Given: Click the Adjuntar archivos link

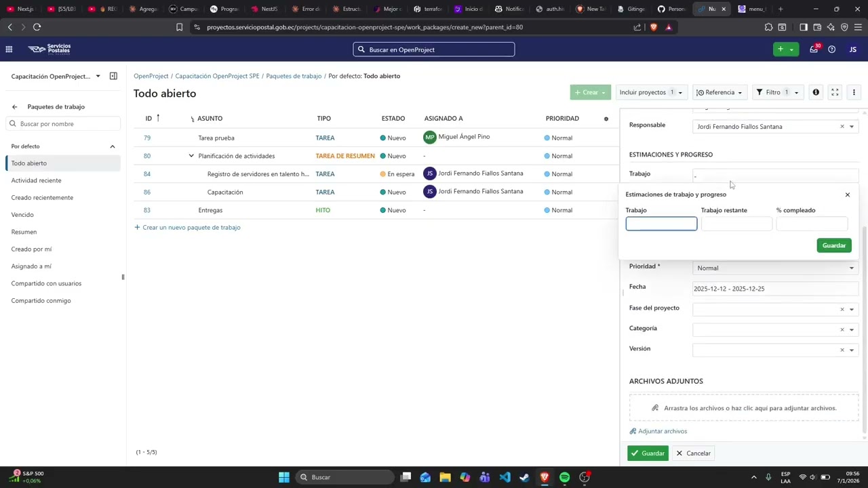Looking at the screenshot, I should tap(658, 431).
